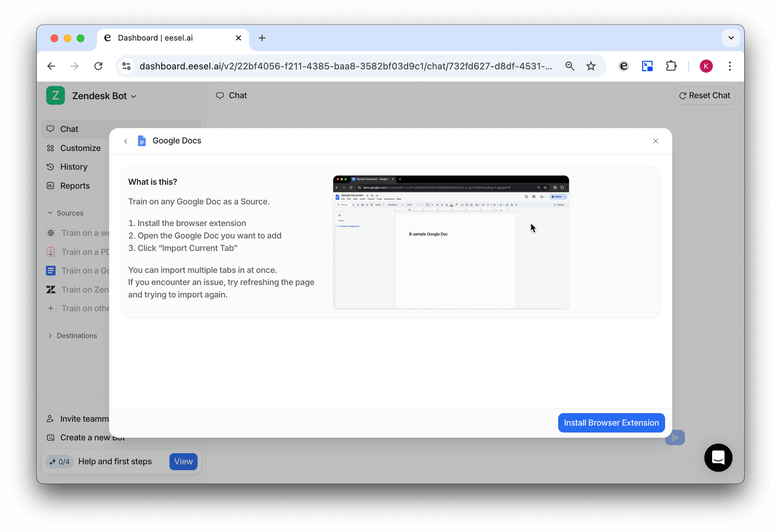Open the zoom magnifier in the address bar

click(569, 66)
